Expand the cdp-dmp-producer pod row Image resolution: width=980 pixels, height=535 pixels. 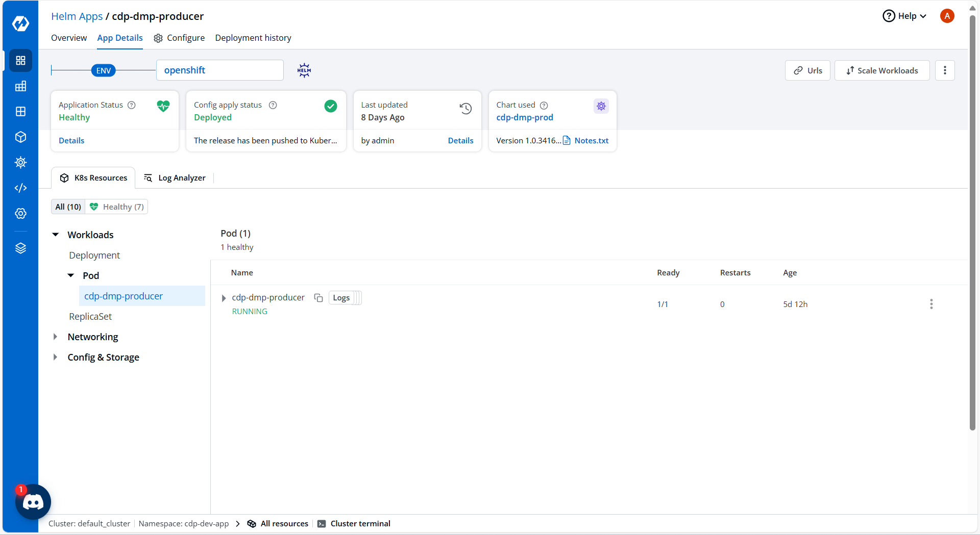(224, 298)
